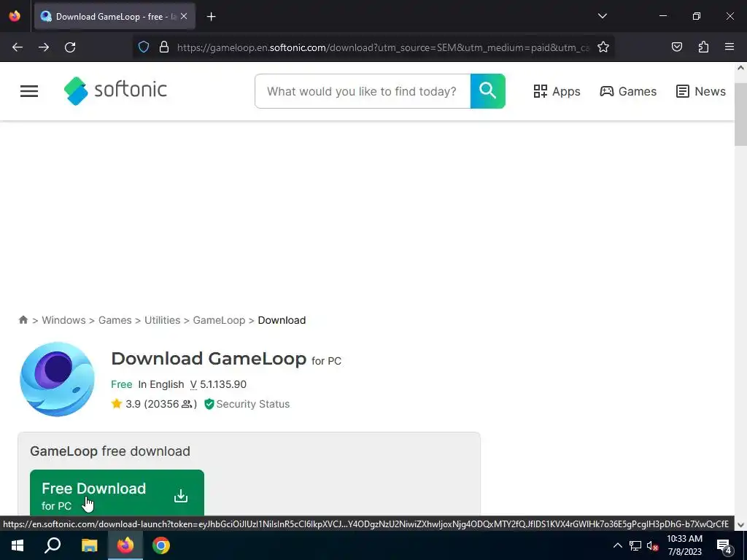Click the page scrollbar thumb
This screenshot has height=560, width=747.
tap(740, 114)
